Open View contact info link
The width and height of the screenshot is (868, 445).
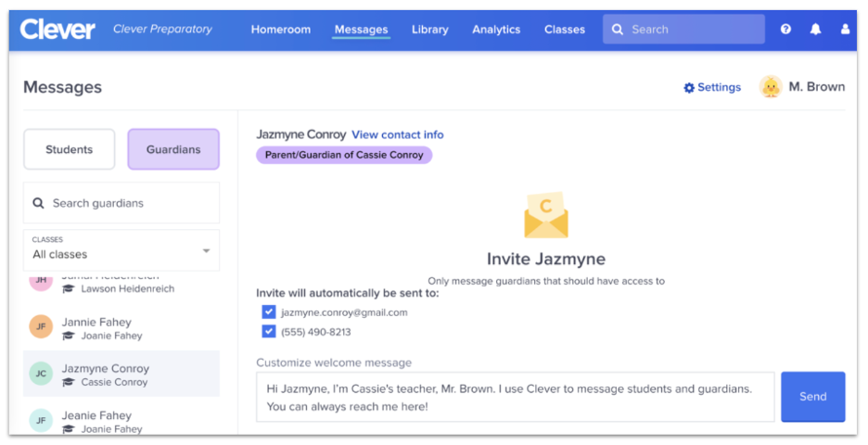pyautogui.click(x=397, y=134)
